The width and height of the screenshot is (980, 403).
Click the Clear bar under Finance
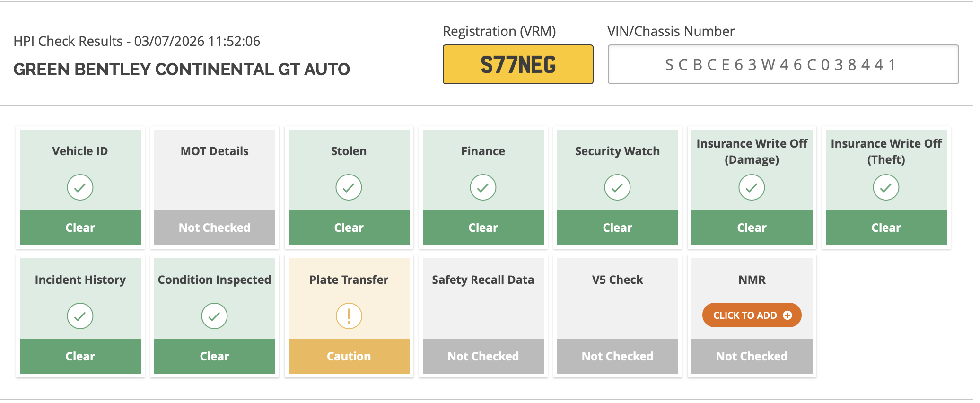pyautogui.click(x=483, y=228)
